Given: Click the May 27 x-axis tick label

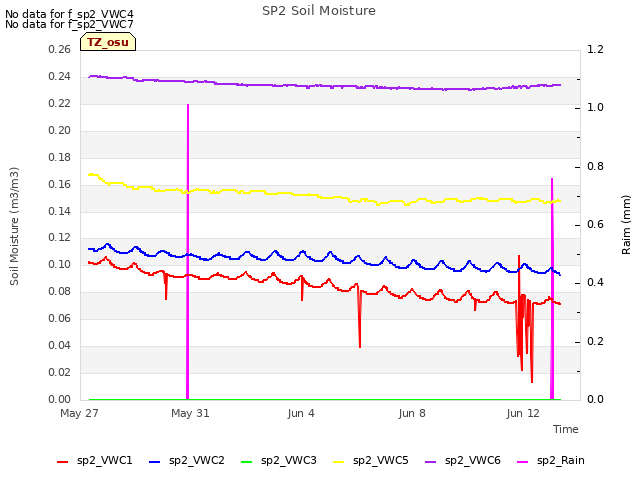Looking at the screenshot, I should click(x=79, y=413).
